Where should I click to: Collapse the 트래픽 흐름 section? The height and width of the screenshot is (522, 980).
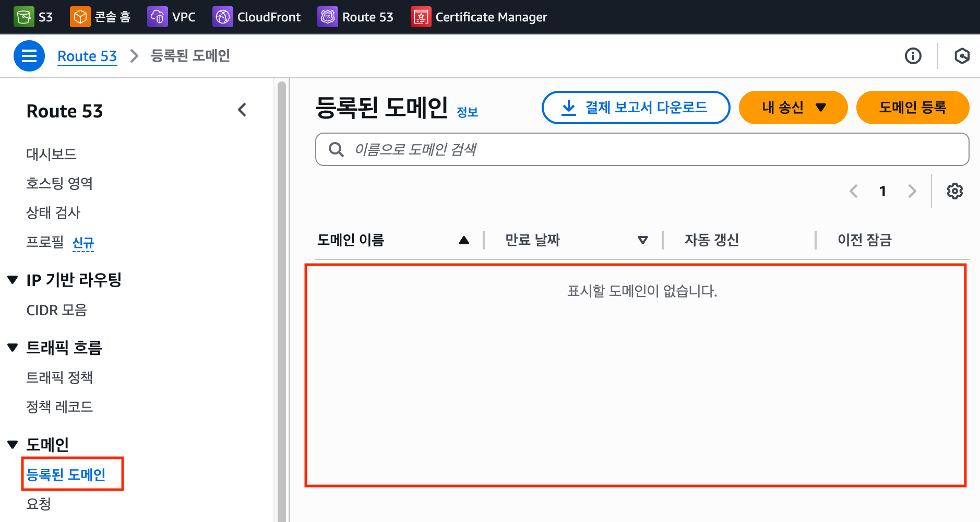click(13, 348)
